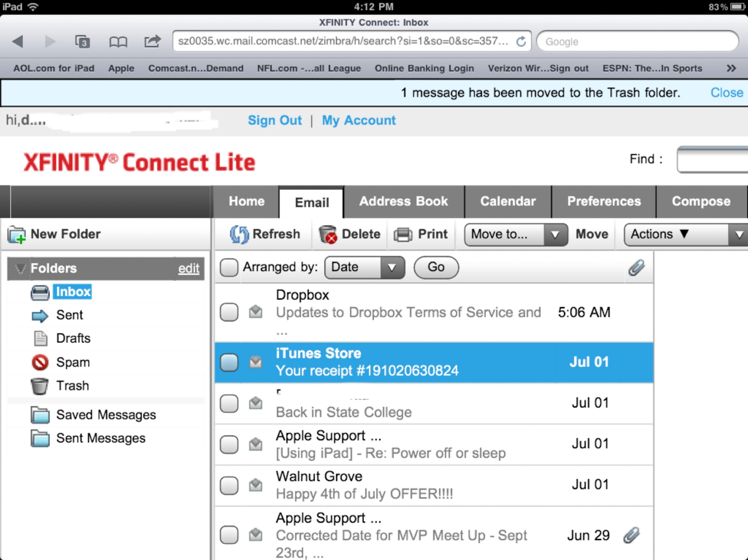Tick the Walnut Grove message checkbox
This screenshot has width=748, height=560.
[x=229, y=485]
